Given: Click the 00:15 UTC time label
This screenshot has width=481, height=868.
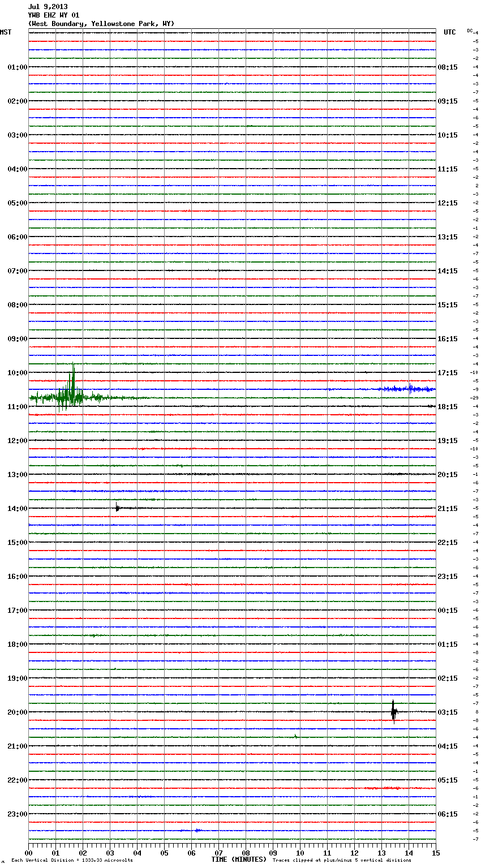Looking at the screenshot, I should point(448,611).
